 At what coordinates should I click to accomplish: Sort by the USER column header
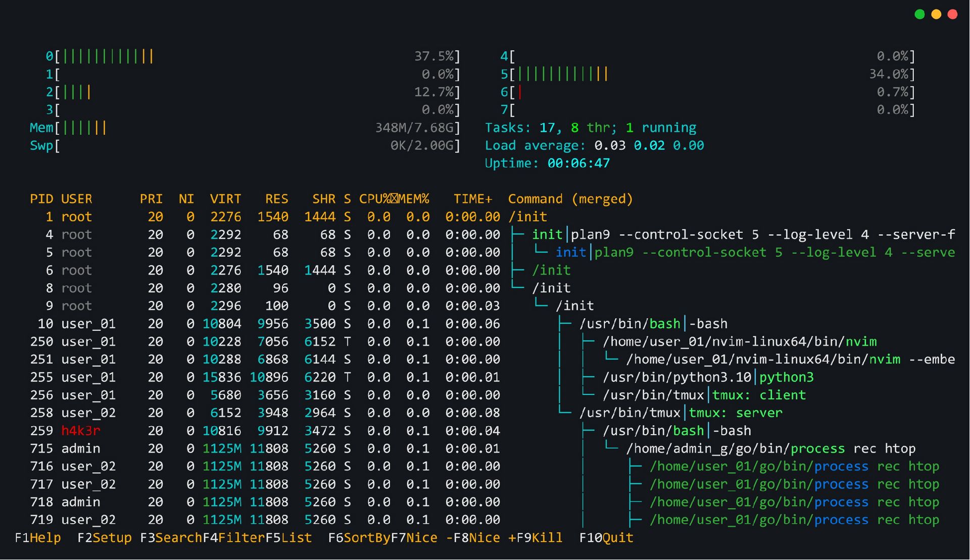77,199
